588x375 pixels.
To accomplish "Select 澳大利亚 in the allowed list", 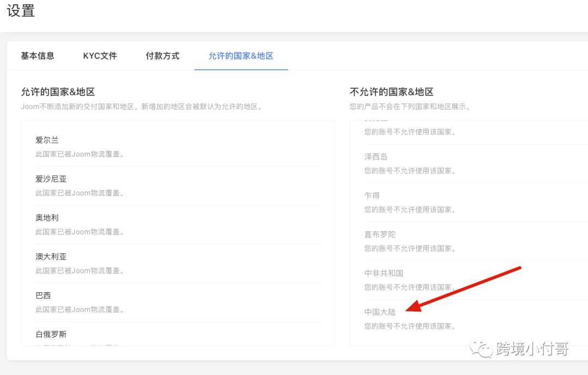I will coord(51,257).
